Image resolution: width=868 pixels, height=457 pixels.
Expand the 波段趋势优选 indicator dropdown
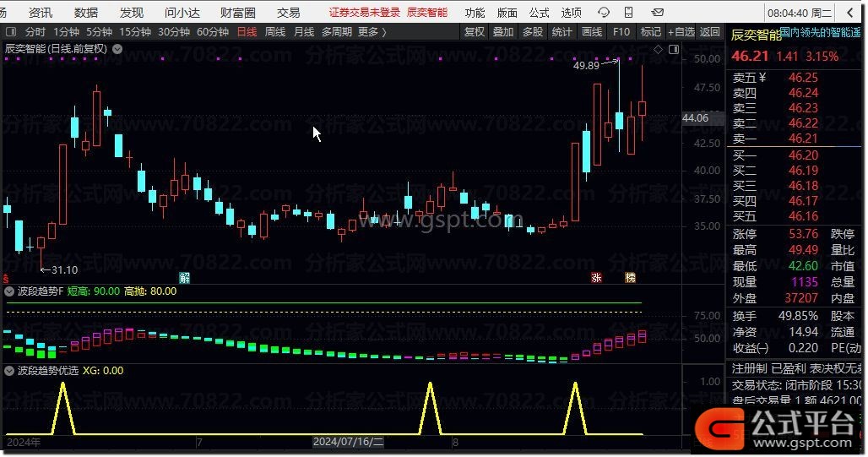(x=9, y=371)
